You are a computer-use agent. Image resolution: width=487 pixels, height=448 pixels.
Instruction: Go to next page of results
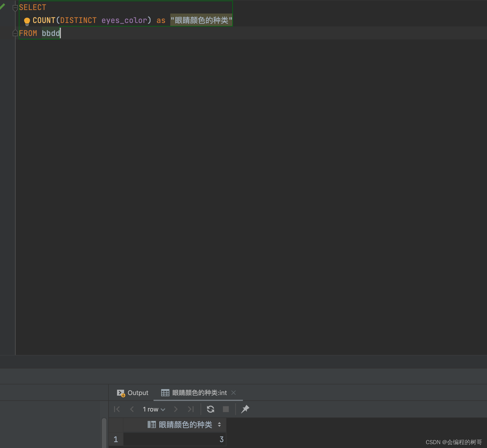(x=176, y=409)
